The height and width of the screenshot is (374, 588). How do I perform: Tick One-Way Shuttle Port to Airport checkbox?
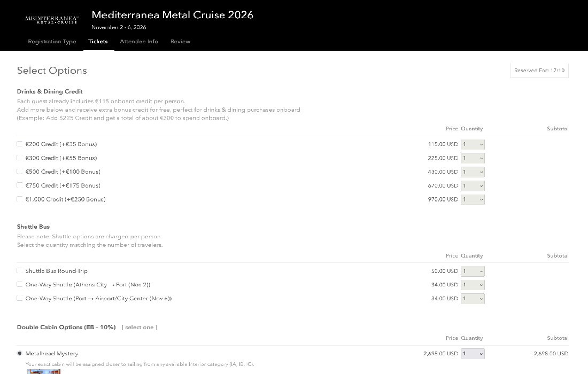[20, 299]
